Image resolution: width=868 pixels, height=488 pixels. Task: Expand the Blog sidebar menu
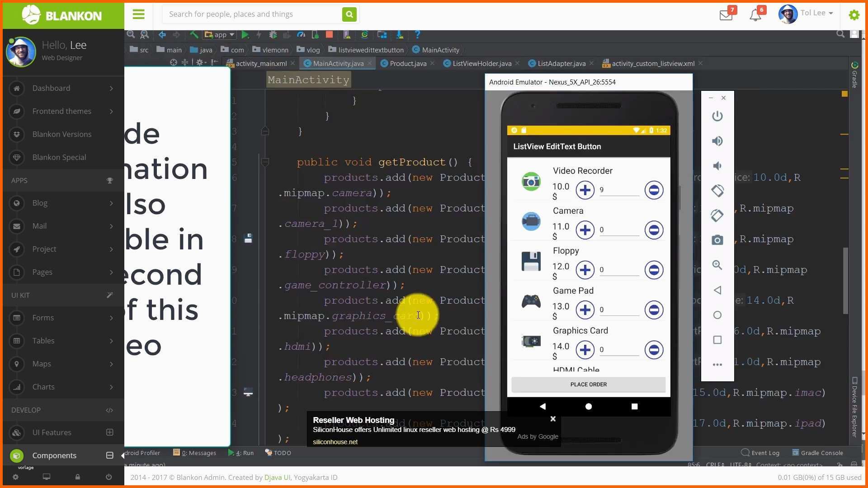tap(63, 203)
